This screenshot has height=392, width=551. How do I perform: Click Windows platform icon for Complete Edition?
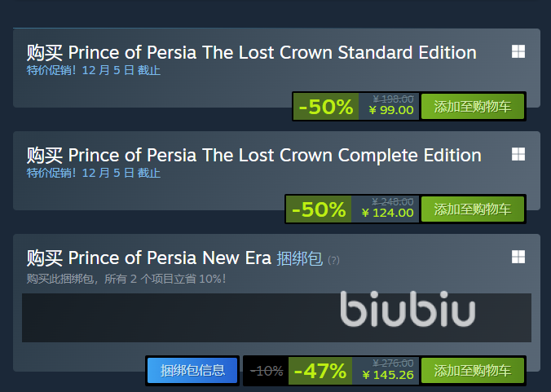(x=518, y=154)
